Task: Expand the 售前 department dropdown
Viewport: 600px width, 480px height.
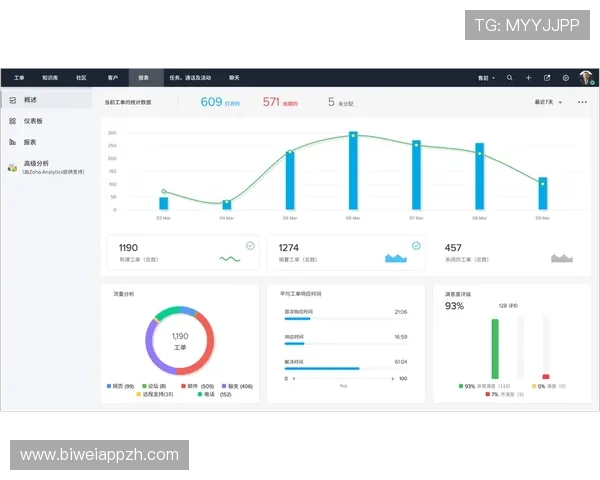Action: pos(486,78)
